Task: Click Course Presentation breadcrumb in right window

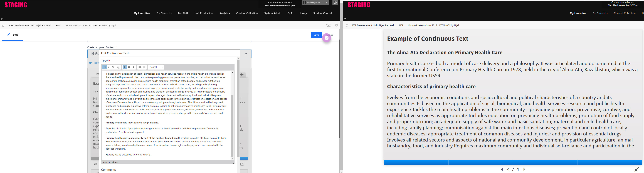Action: click(x=433, y=25)
